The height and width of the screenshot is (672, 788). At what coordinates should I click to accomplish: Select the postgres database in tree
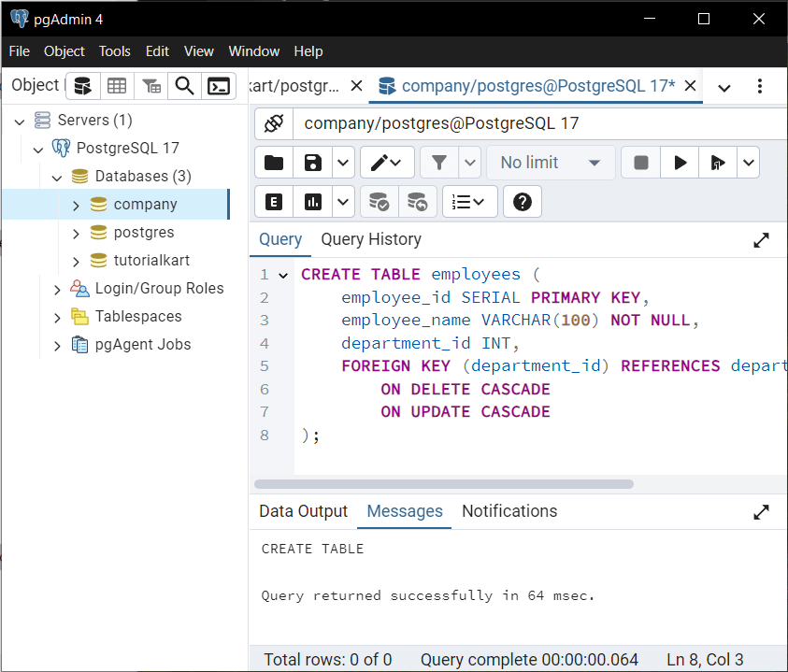[144, 232]
